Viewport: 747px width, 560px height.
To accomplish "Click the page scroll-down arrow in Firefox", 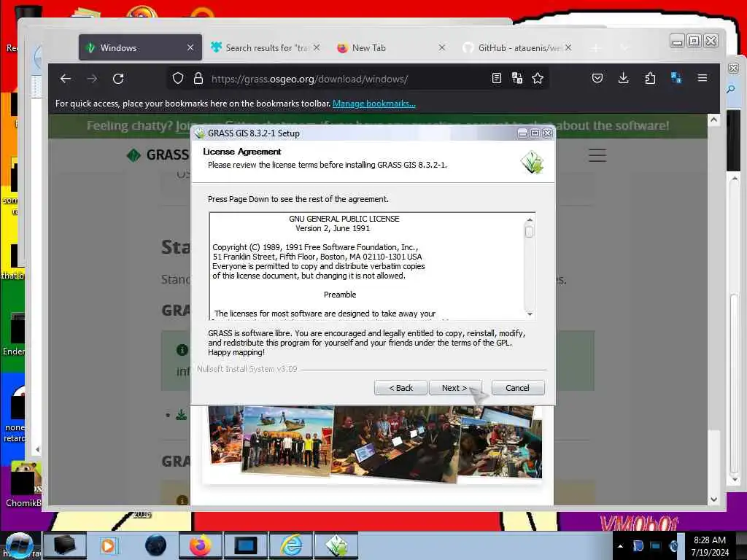I will click(x=713, y=499).
